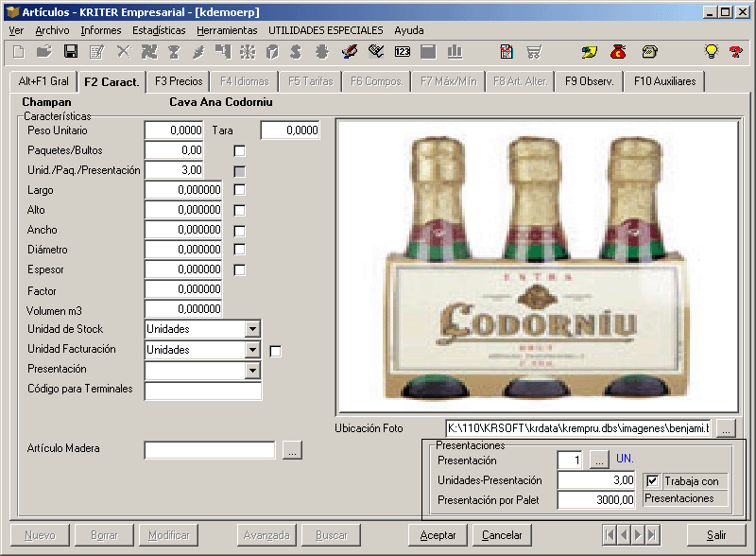Switch to the Alt+F1 Gral tab
The image size is (756, 556).
pyautogui.click(x=43, y=81)
